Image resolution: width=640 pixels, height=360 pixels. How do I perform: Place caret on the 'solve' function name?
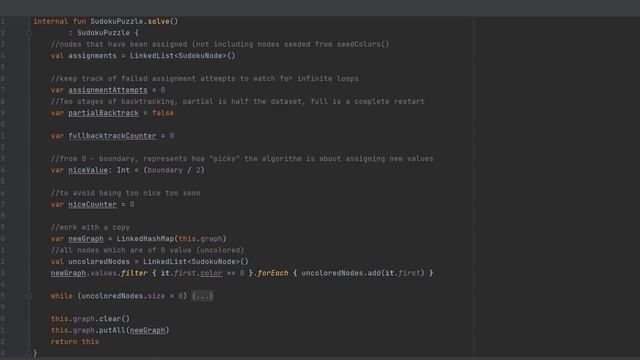(x=158, y=21)
